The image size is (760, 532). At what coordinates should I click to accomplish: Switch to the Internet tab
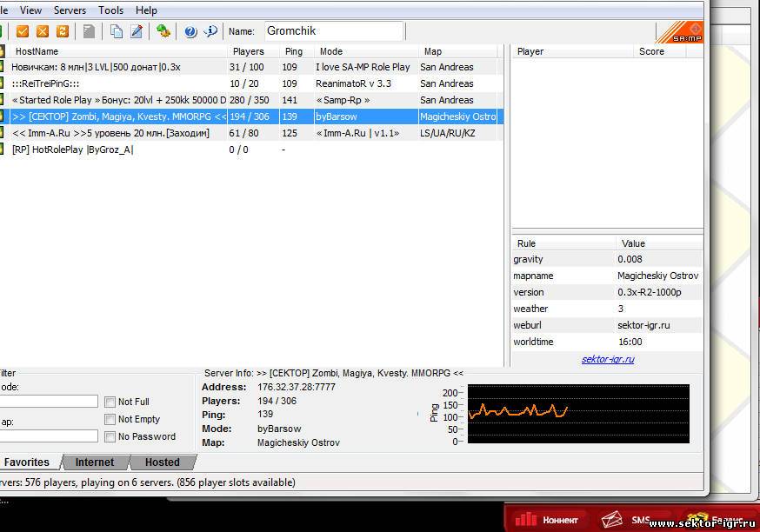95,462
